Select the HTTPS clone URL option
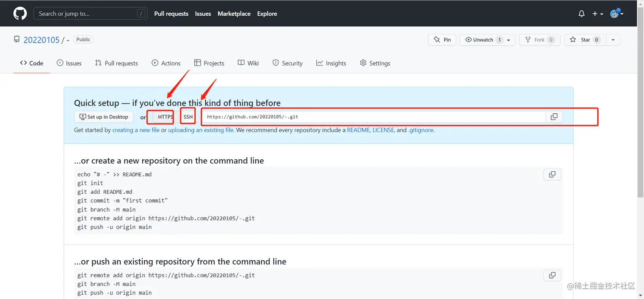The height and width of the screenshot is (299, 644). coord(165,117)
